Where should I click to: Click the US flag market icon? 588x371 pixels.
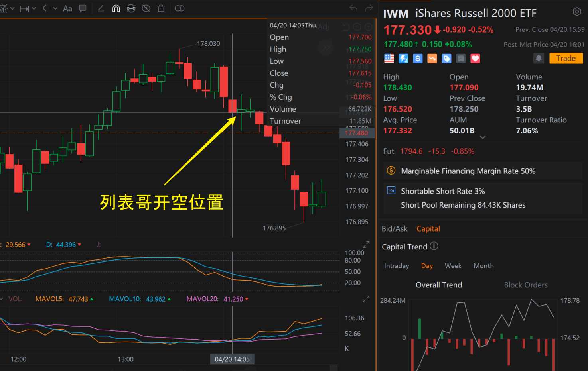point(389,59)
